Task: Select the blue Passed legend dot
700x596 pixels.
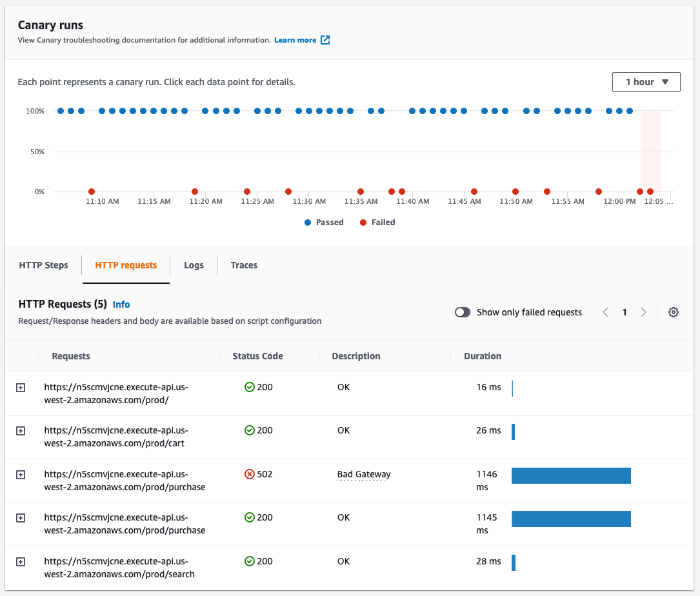Action: [x=309, y=222]
